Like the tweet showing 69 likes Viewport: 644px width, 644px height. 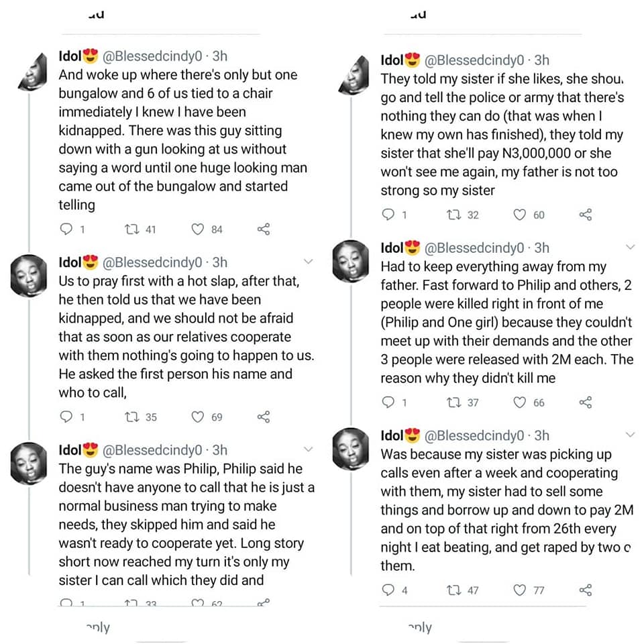[x=197, y=417]
